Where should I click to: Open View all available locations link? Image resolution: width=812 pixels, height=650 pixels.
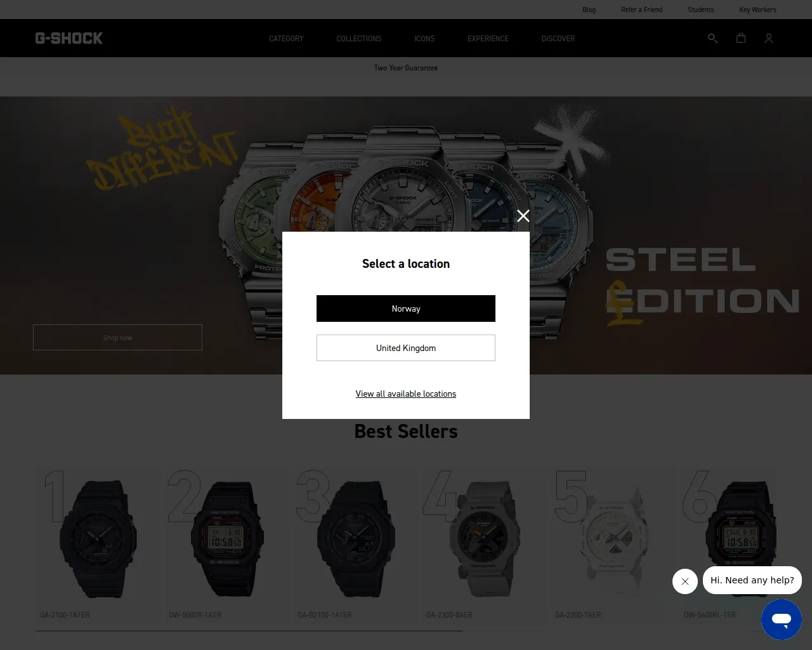406,394
